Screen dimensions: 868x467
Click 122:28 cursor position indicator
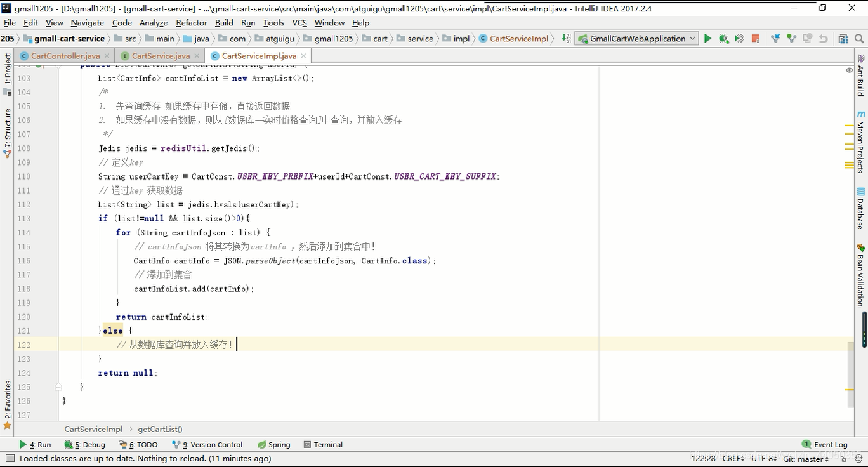pos(703,459)
